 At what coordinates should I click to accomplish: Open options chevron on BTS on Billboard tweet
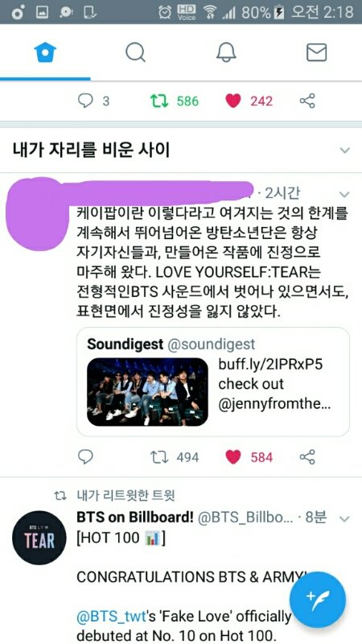pos(345,519)
